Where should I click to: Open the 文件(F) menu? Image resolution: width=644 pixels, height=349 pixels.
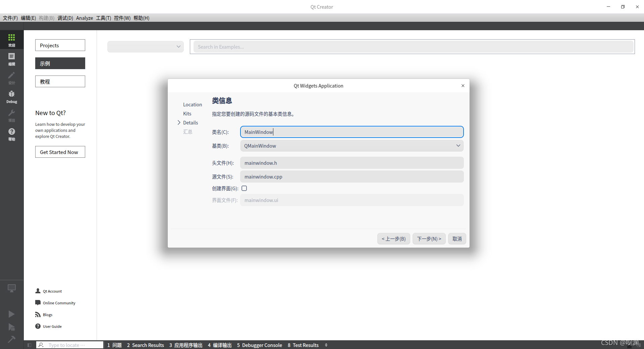10,18
